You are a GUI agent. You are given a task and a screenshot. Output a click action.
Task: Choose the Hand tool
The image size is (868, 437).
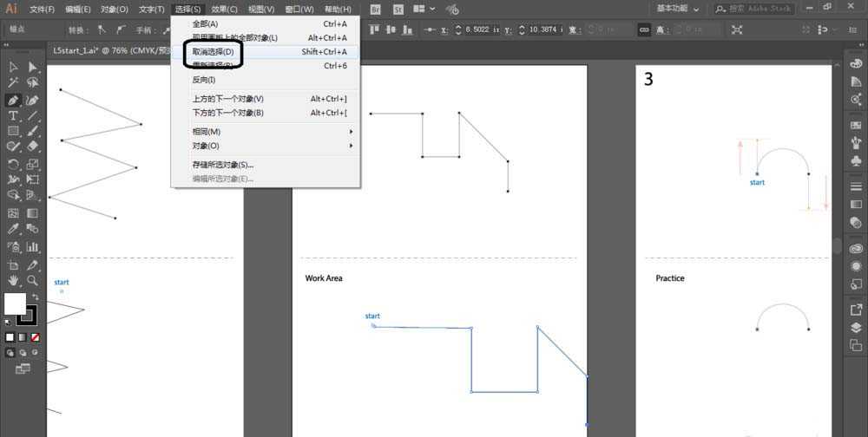tap(14, 281)
